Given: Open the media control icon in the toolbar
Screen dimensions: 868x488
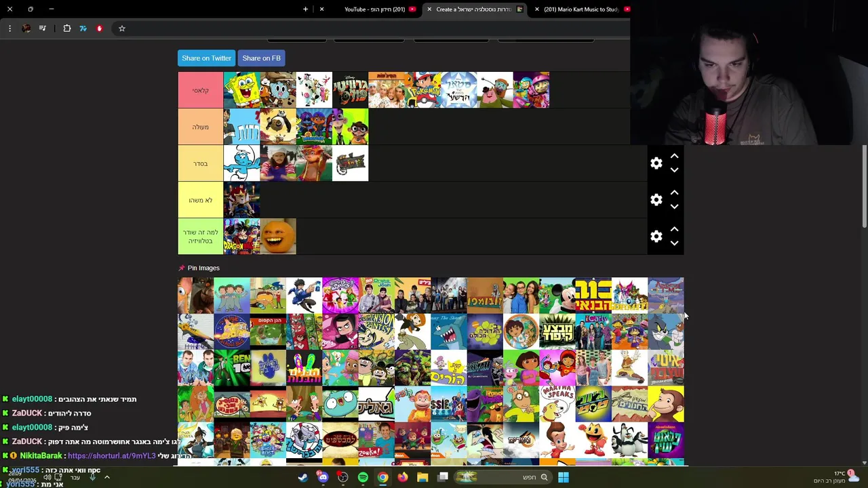Looking at the screenshot, I should pos(43,28).
